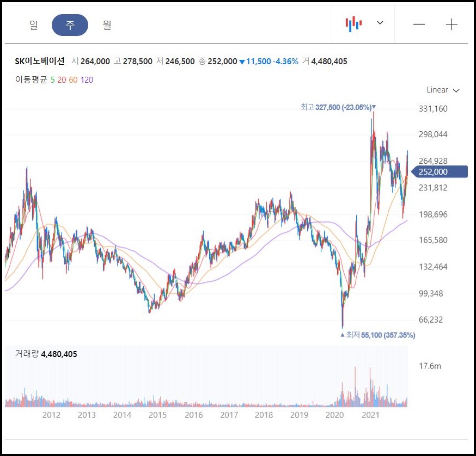Click the 최고 327,500 high marker
The width and height of the screenshot is (476, 456).
338,107
